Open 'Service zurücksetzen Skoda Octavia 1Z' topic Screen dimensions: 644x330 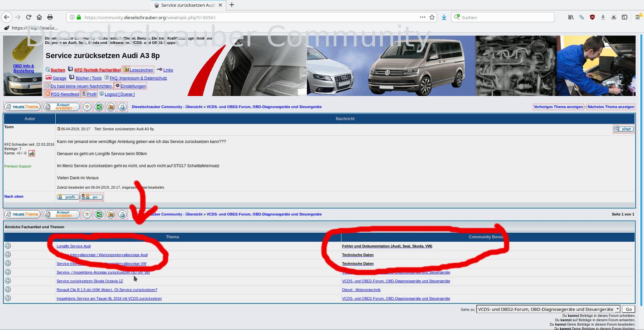click(90, 281)
